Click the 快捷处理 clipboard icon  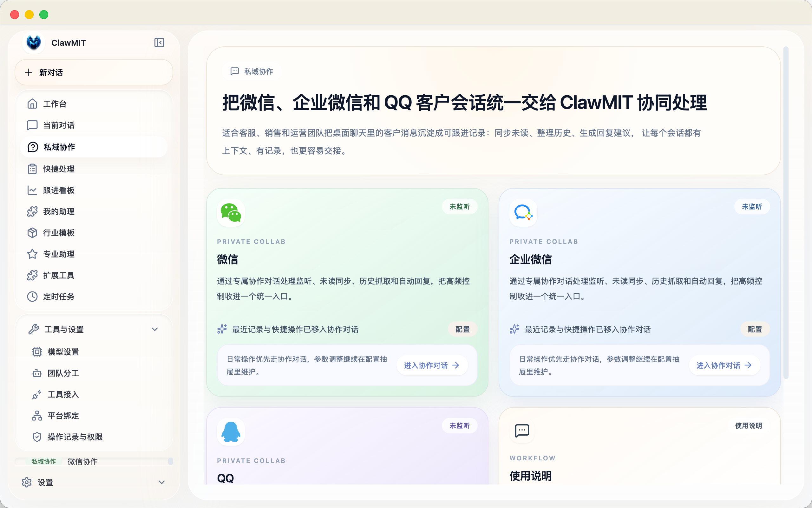tap(32, 169)
